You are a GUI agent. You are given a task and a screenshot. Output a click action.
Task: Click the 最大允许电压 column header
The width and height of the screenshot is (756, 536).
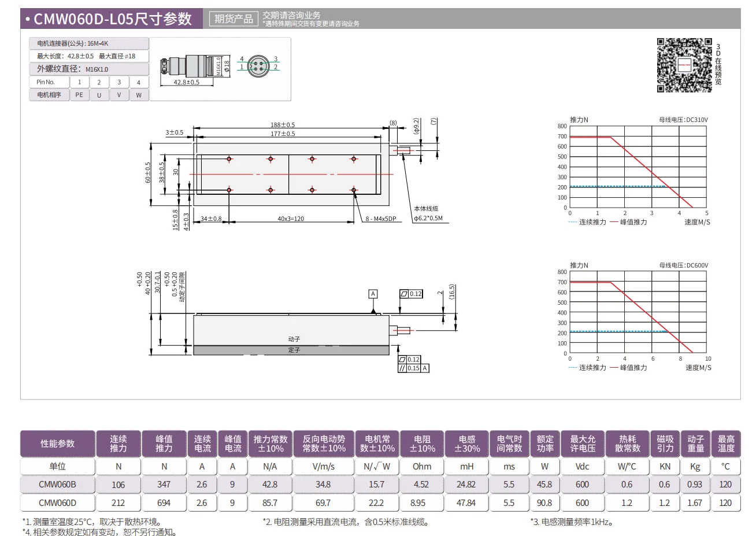[582, 443]
